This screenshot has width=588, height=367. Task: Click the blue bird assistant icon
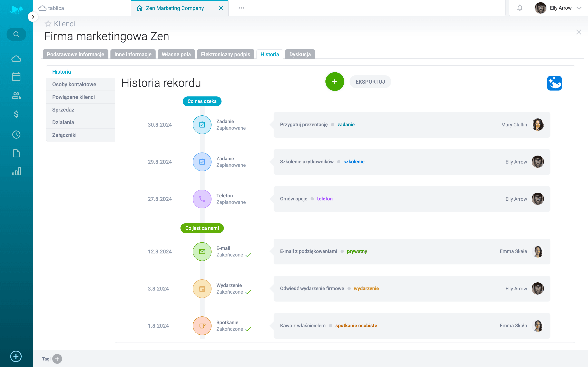pos(555,83)
